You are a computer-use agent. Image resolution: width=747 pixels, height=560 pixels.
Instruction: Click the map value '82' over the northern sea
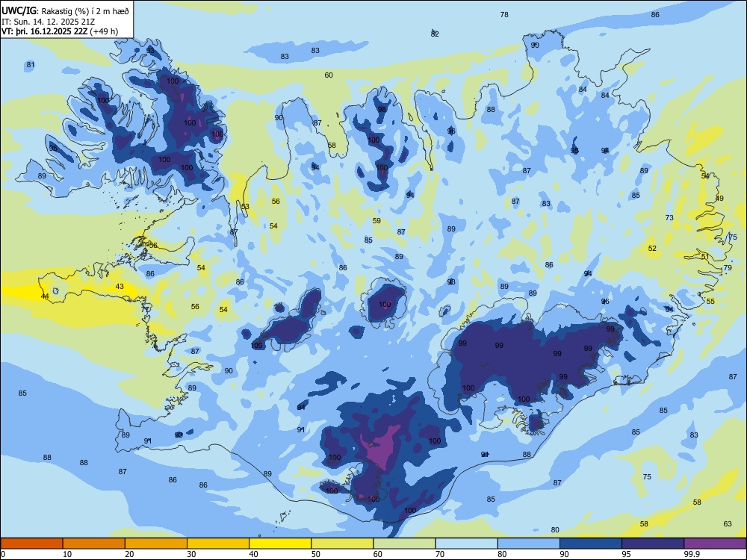(x=435, y=34)
